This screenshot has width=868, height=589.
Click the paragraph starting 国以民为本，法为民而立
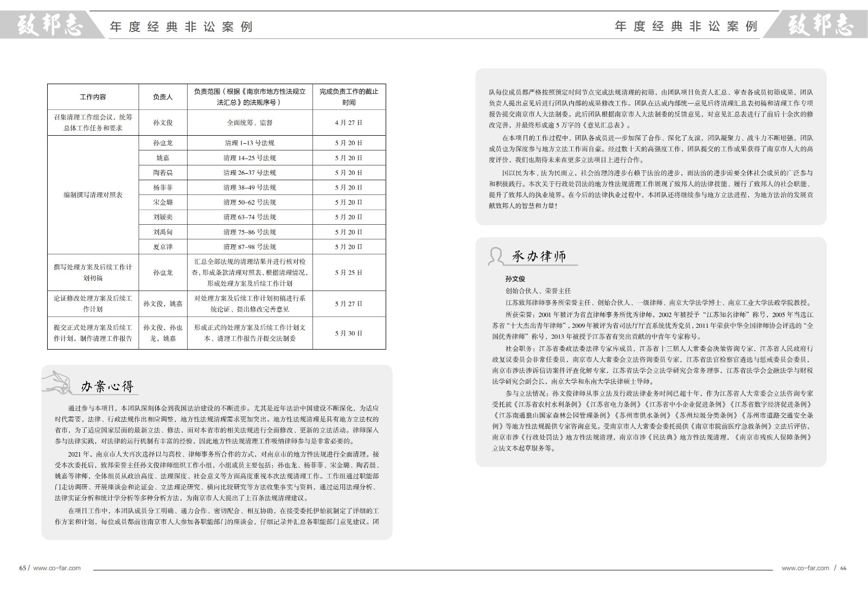pyautogui.click(x=651, y=189)
